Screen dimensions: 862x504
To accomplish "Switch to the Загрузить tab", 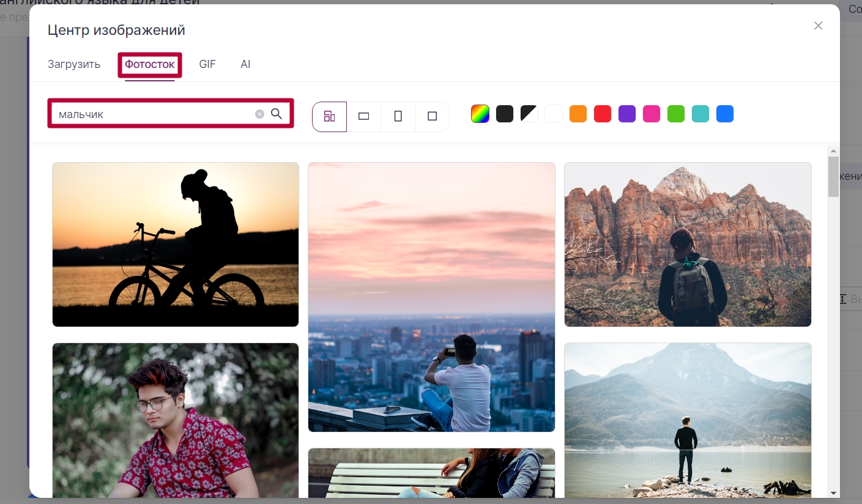I will [x=74, y=64].
